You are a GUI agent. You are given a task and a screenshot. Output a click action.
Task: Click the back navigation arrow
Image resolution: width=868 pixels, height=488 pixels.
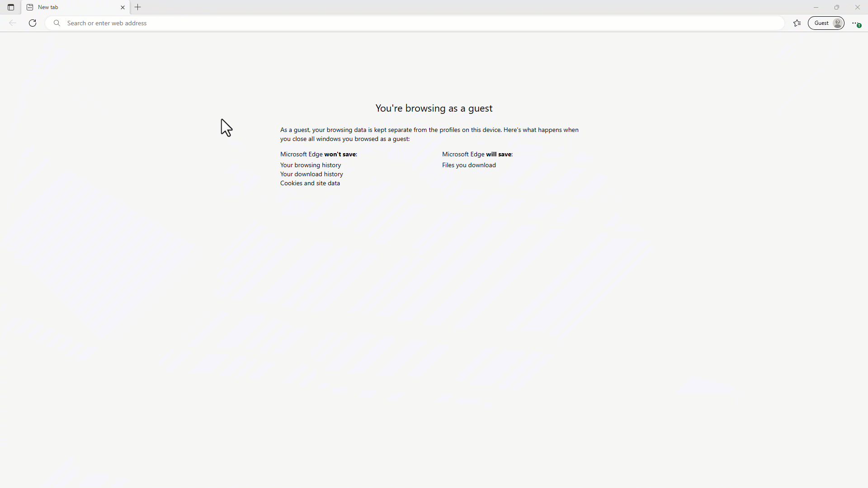coord(13,23)
